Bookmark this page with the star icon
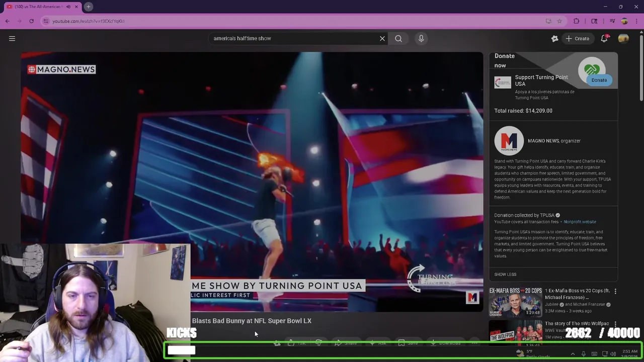Viewport: 644px width, 362px height. 559,21
